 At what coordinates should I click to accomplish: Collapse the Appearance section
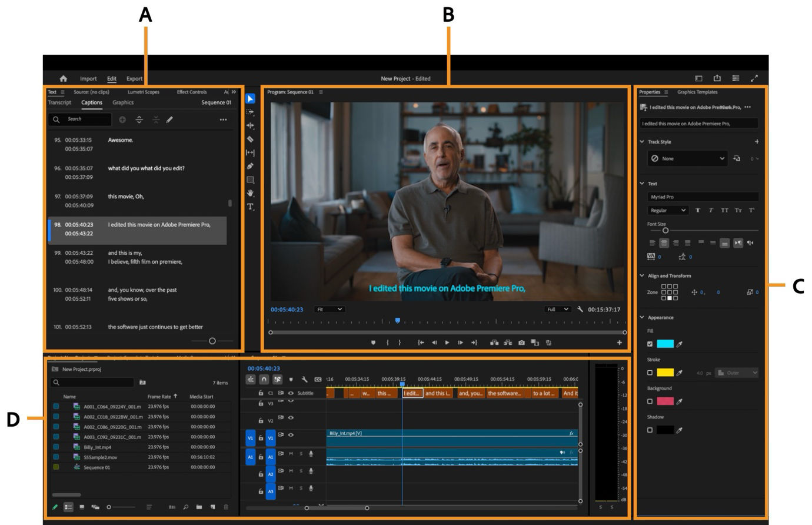coord(643,317)
